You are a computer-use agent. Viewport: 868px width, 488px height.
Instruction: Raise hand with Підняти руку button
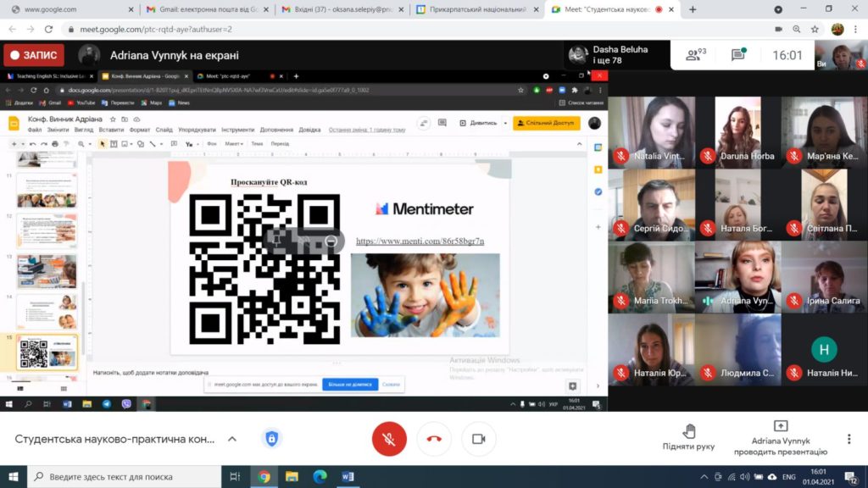(688, 437)
